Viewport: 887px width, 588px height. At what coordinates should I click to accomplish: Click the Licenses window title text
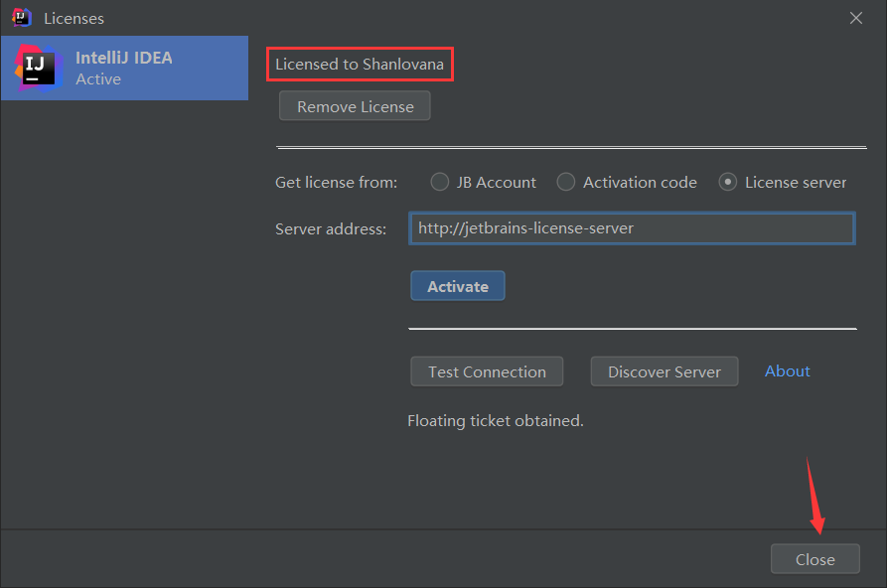(x=74, y=18)
